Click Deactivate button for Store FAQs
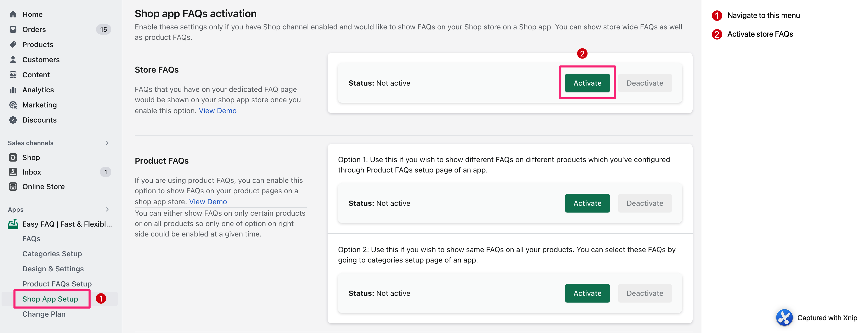The width and height of the screenshot is (868, 333). point(644,83)
